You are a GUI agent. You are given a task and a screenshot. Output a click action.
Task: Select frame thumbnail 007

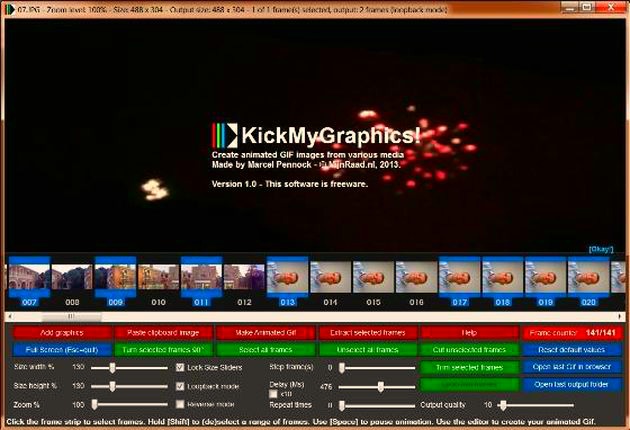(x=29, y=277)
